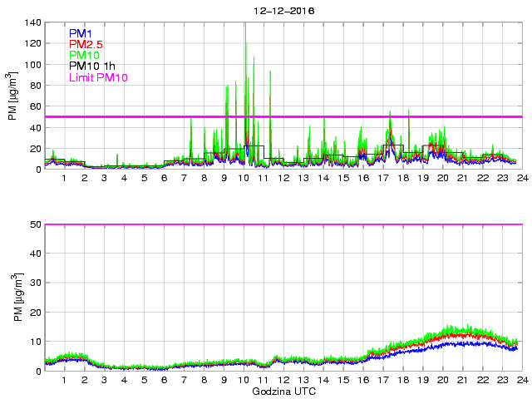
Task: Click the black PM10 1h legend entry
Action: [x=92, y=66]
